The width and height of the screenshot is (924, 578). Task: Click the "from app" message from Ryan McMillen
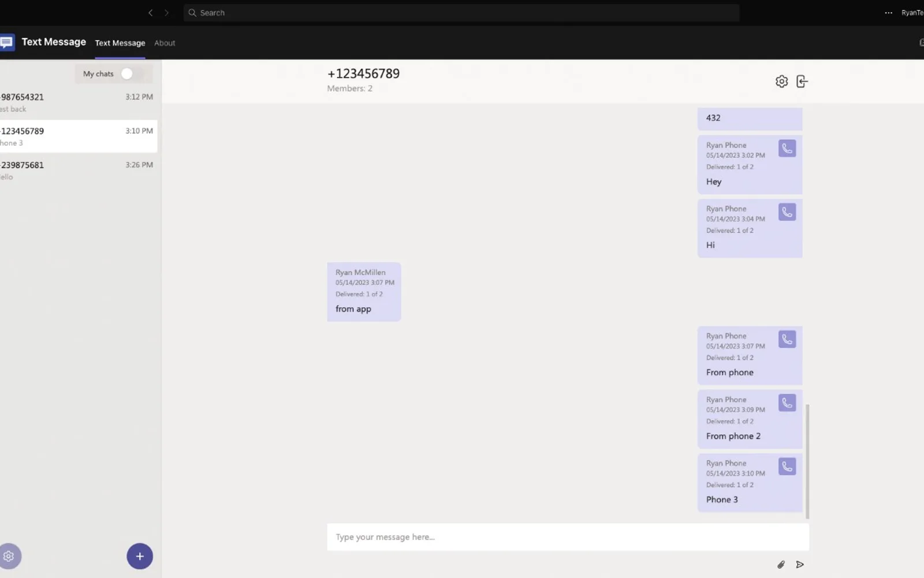(364, 292)
